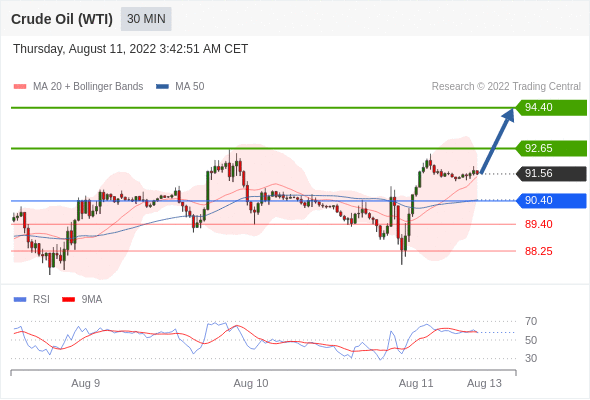Click the 94.40 green resistance price tag
The image size is (590, 400).
tap(551, 108)
